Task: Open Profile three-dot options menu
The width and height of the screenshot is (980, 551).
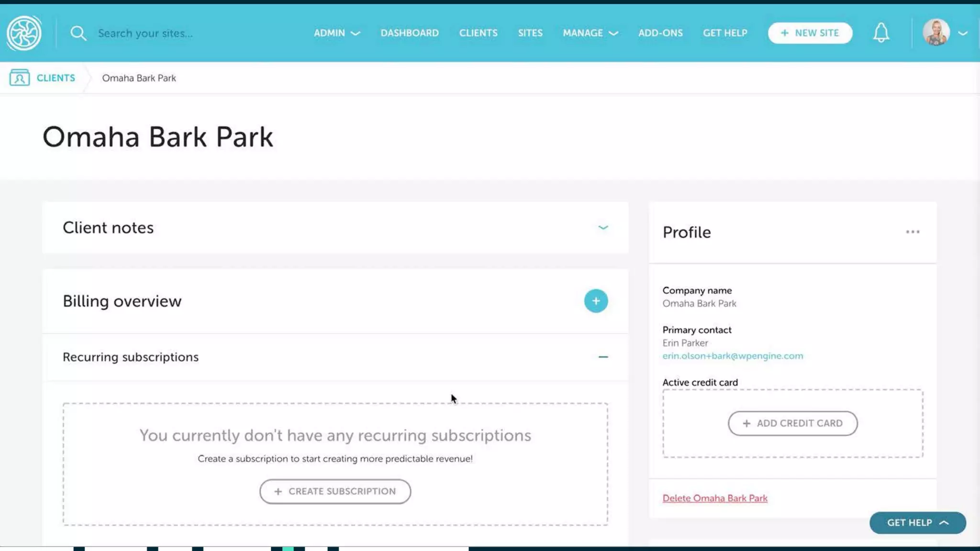Action: coord(913,232)
